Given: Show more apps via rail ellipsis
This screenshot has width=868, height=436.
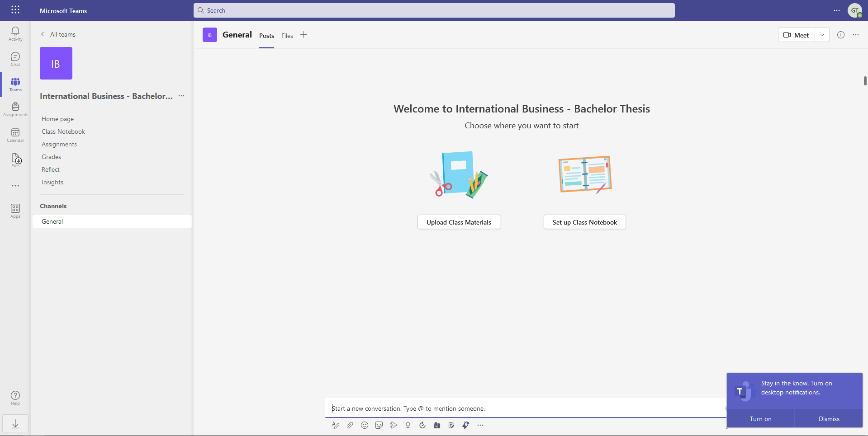Looking at the screenshot, I should [x=15, y=186].
